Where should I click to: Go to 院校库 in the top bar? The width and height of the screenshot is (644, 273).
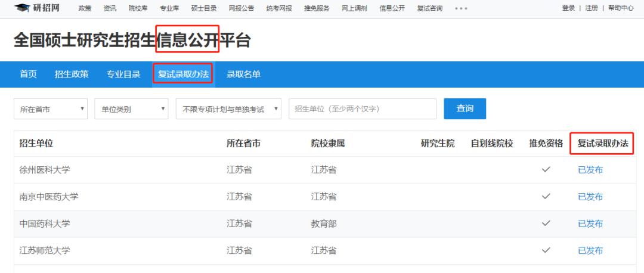pyautogui.click(x=138, y=8)
